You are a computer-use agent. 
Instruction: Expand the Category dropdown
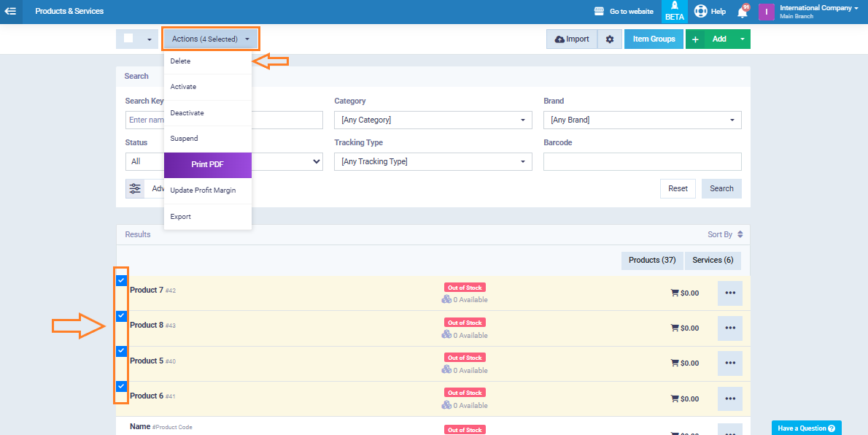tap(433, 120)
